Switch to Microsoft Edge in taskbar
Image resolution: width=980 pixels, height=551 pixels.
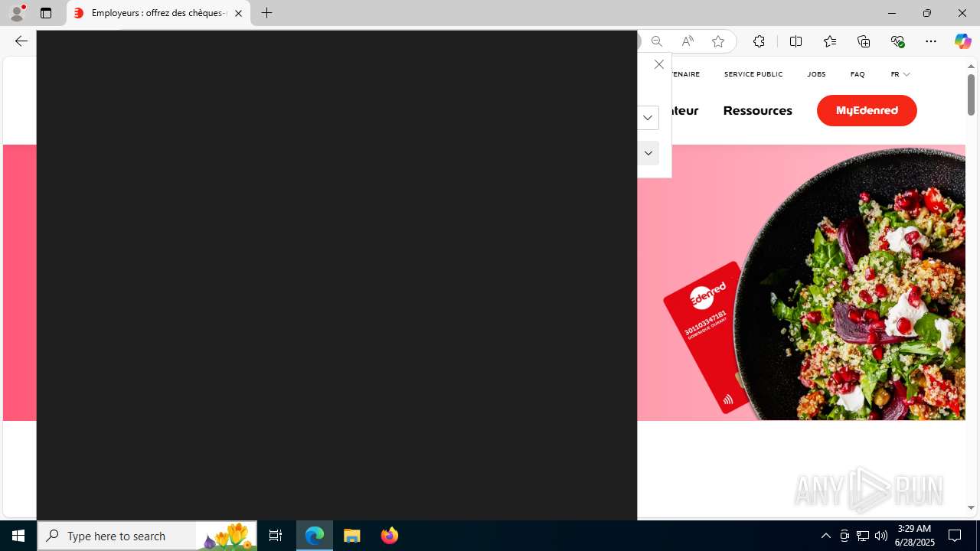(315, 536)
